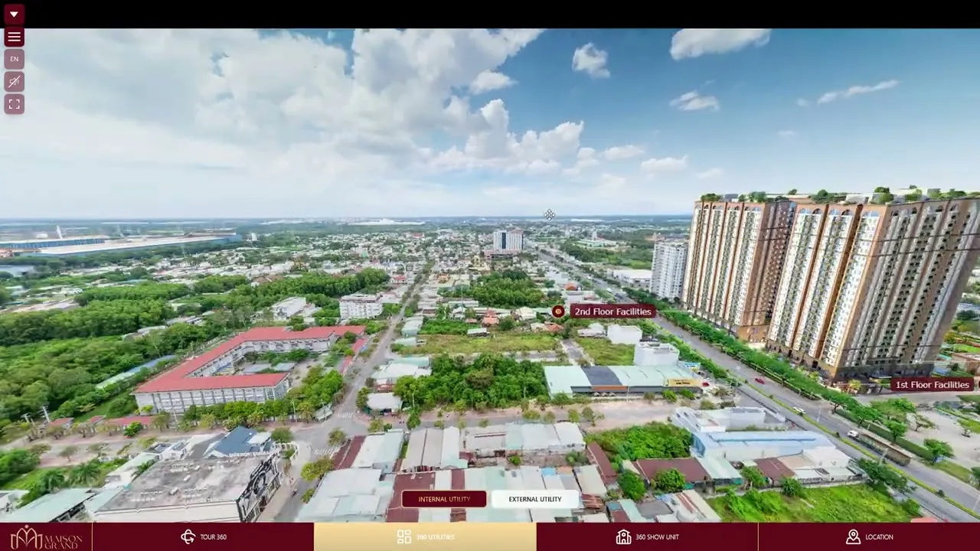
Task: Open the hamburger menu
Action: tap(14, 37)
